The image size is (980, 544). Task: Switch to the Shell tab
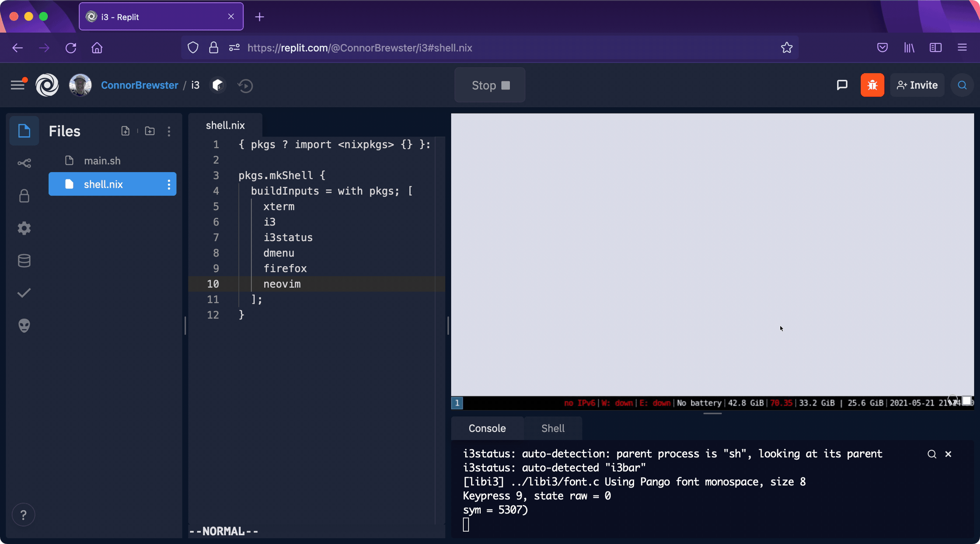point(552,428)
